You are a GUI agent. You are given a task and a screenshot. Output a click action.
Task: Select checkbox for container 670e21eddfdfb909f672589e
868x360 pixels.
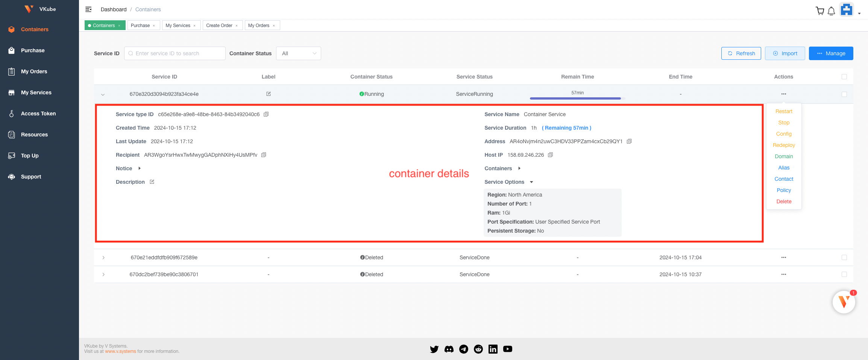tap(844, 257)
